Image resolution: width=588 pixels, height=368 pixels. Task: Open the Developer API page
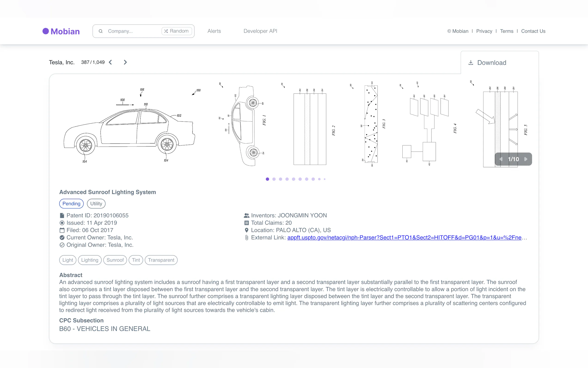pyautogui.click(x=260, y=31)
